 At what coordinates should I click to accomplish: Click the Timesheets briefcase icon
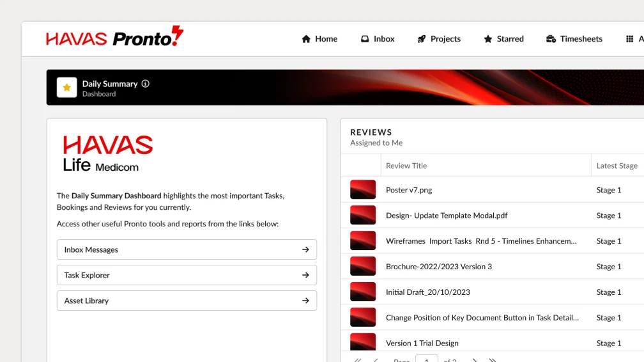(551, 39)
